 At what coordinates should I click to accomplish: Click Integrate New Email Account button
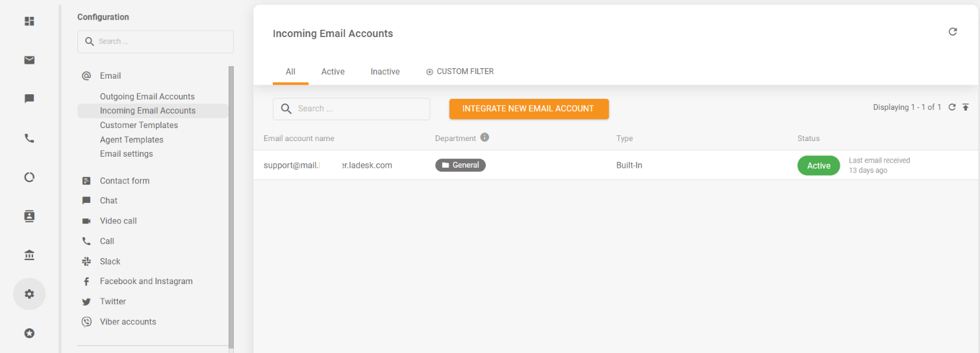(529, 109)
